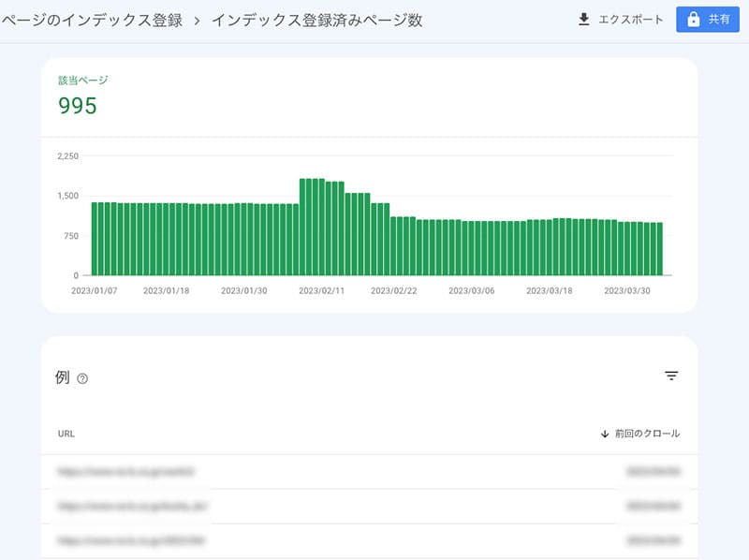Click the 2023/02/11 axis date label
This screenshot has width=749, height=560.
[321, 290]
